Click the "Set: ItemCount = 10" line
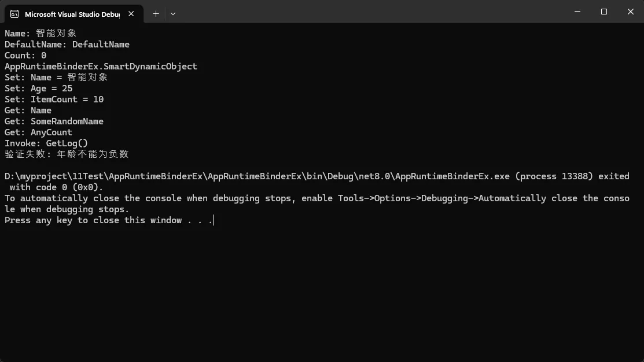 coord(54,99)
